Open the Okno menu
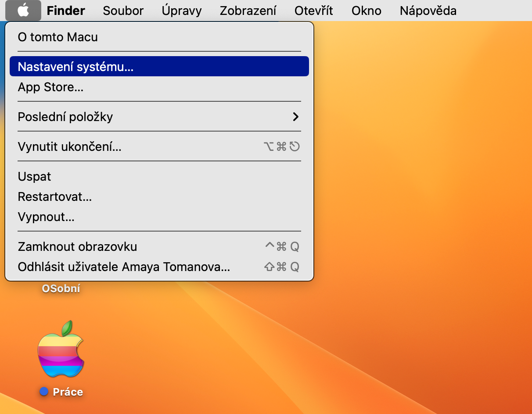This screenshot has height=414, width=532. click(x=367, y=11)
